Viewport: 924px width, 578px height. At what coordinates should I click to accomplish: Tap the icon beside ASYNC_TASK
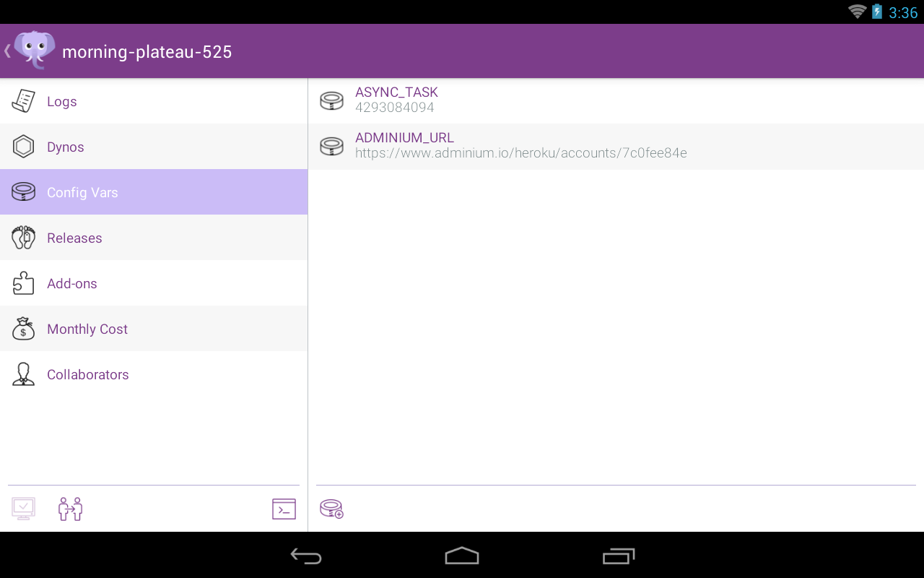331,101
